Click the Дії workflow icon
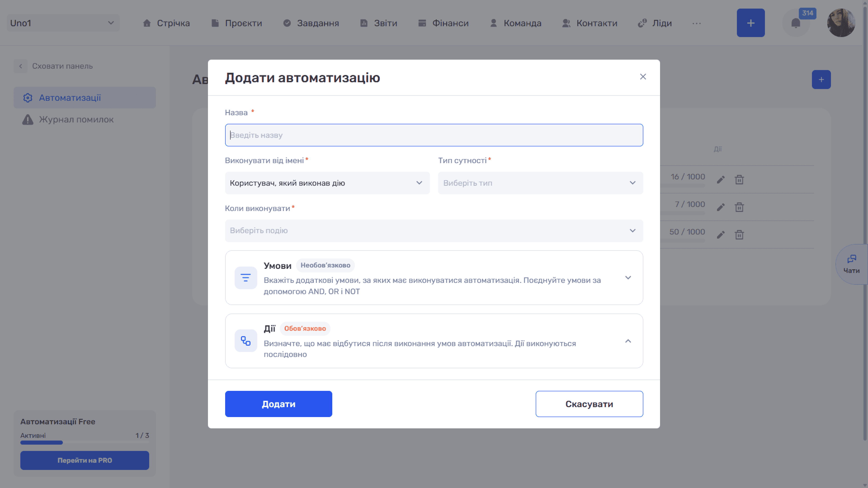The width and height of the screenshot is (868, 488). 246,341
